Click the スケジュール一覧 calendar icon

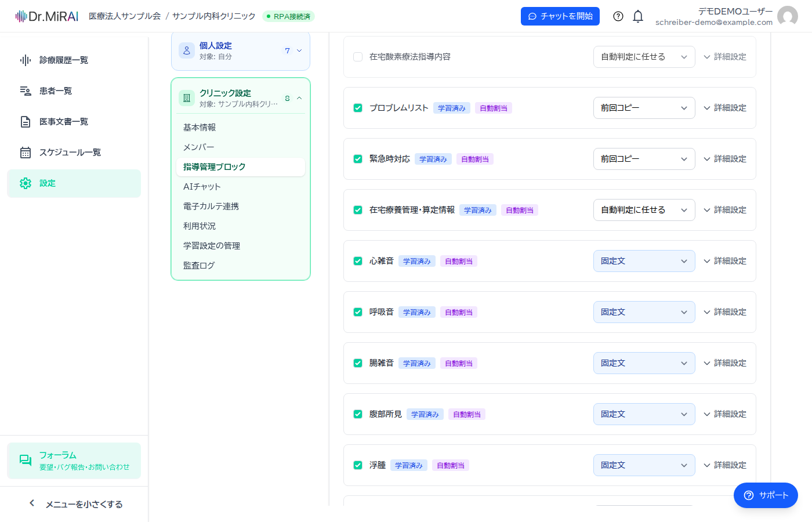(x=26, y=153)
